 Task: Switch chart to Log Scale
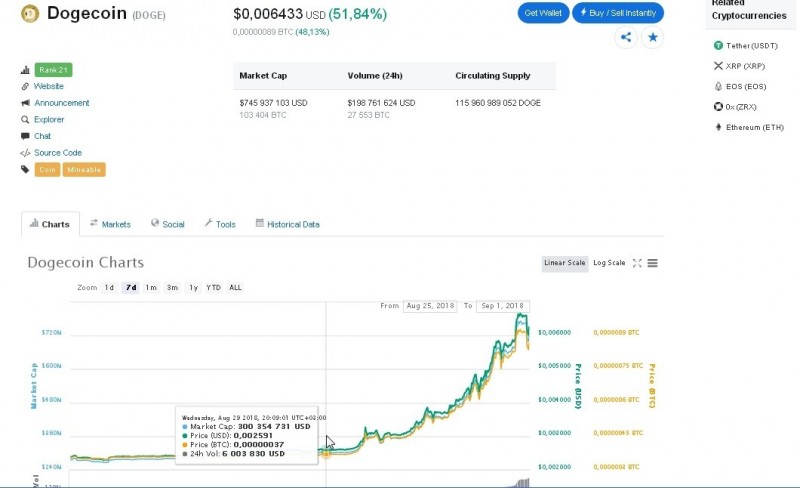pos(609,263)
